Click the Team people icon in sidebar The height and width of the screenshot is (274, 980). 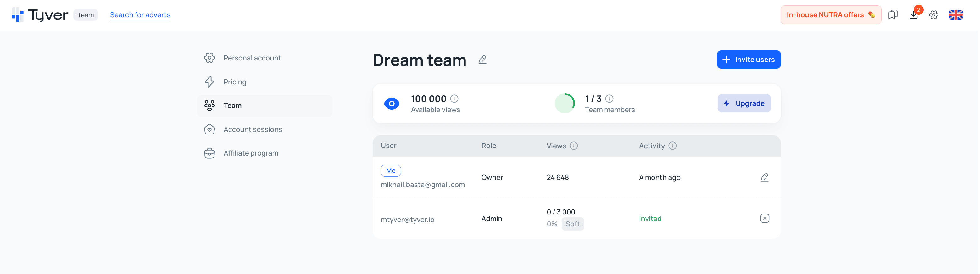coord(209,106)
